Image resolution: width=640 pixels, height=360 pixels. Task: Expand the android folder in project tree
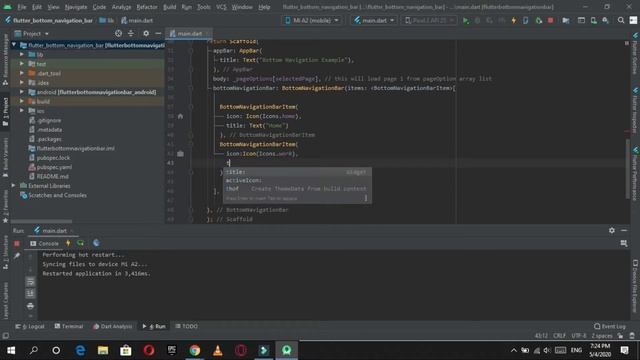coord(22,92)
